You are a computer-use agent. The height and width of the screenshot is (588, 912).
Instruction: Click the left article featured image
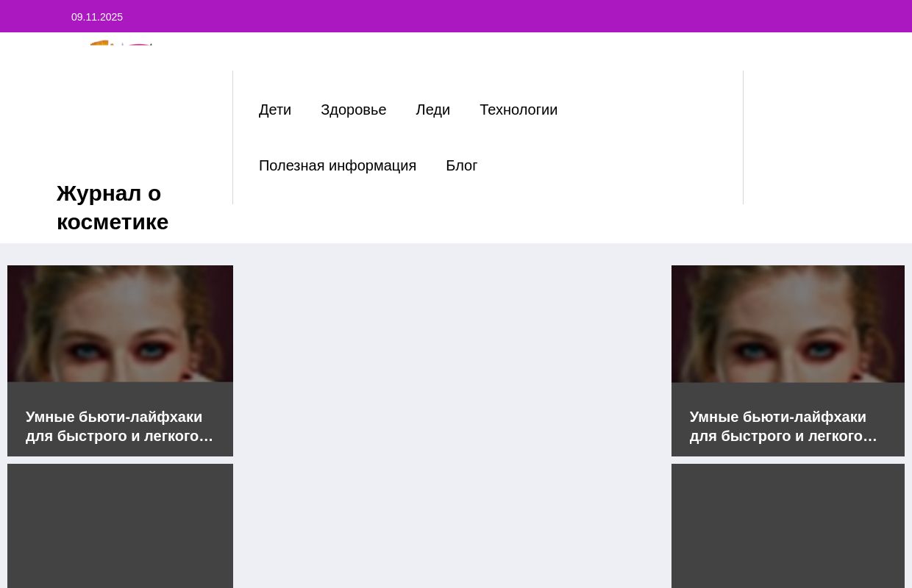[120, 323]
